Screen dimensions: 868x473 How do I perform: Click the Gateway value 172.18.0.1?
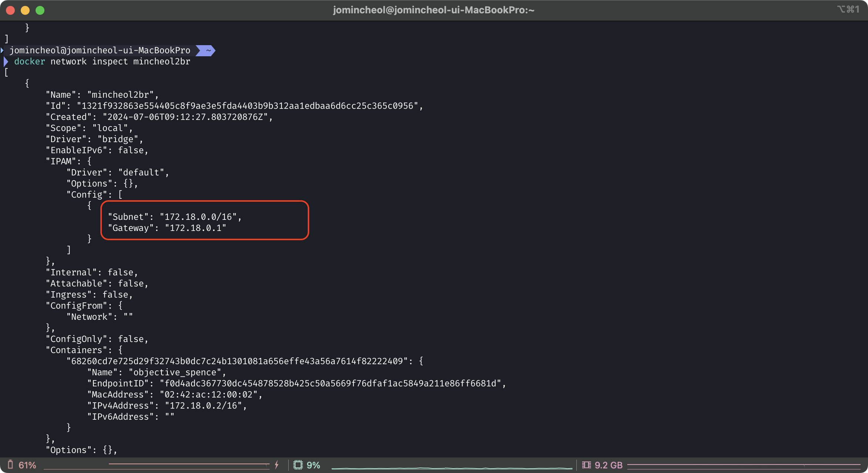click(196, 228)
